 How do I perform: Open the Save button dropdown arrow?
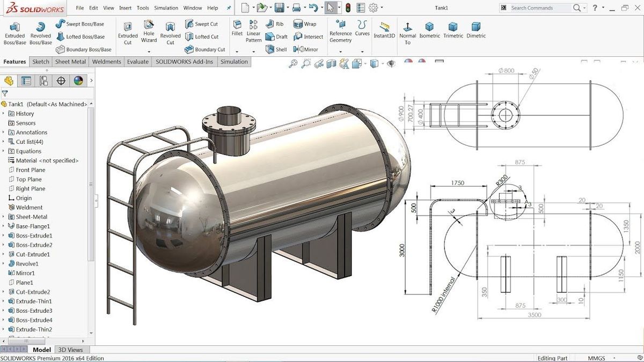pyautogui.click(x=287, y=8)
